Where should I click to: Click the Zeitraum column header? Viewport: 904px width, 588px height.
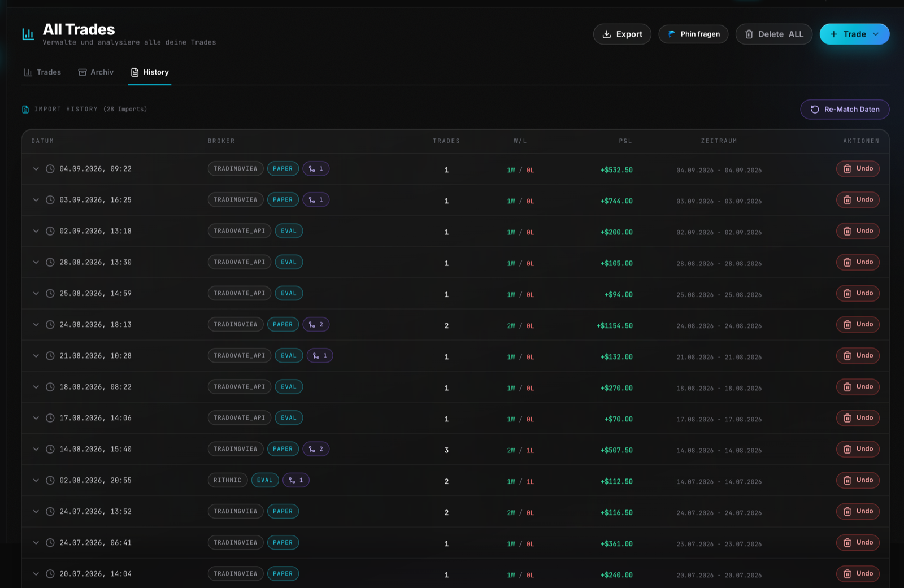click(x=719, y=141)
